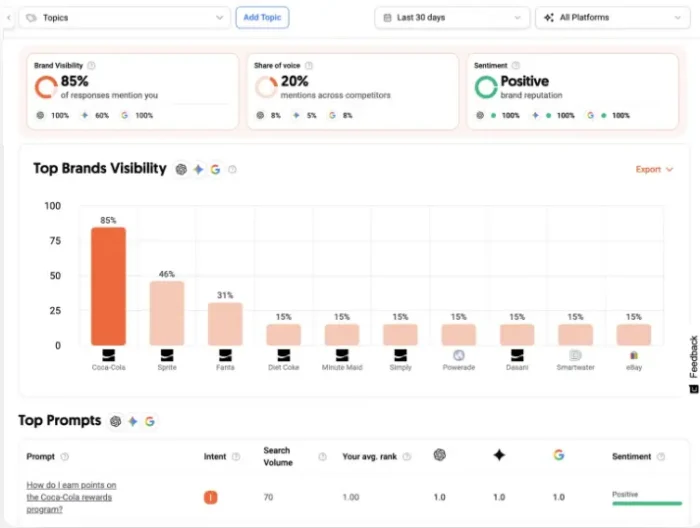Click the back chevron beside Topics

8,18
